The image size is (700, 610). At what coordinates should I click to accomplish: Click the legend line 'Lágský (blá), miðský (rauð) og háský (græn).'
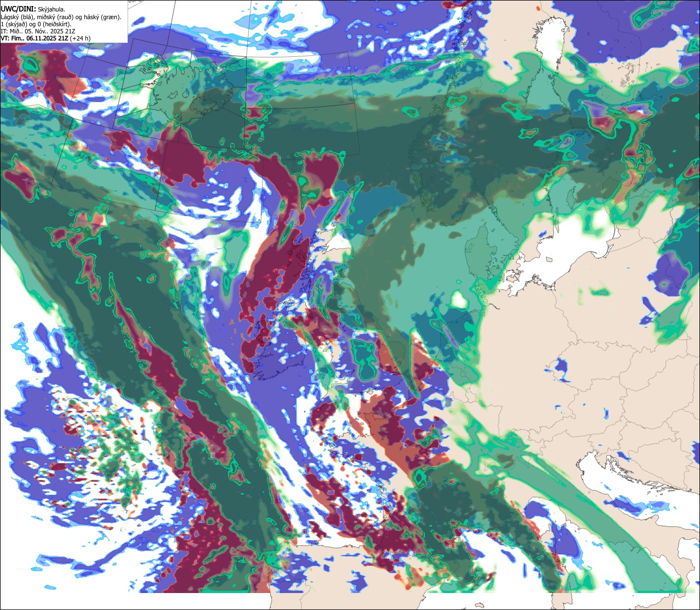click(x=61, y=17)
